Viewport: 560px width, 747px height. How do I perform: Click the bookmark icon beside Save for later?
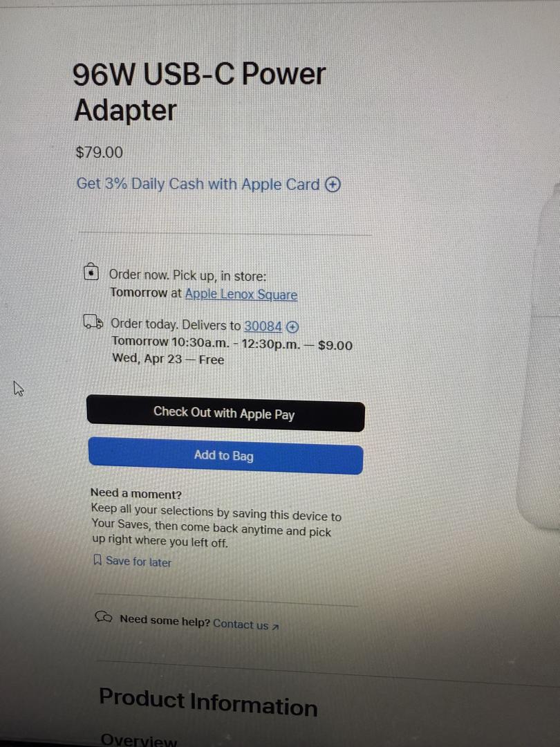coord(97,560)
